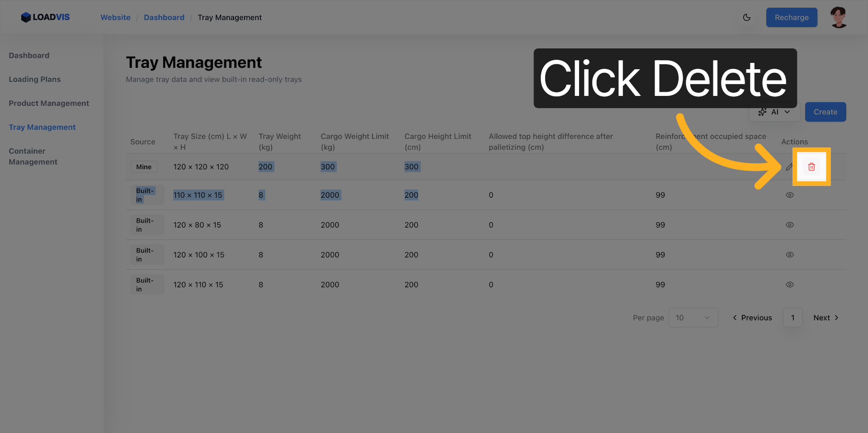This screenshot has width=868, height=433.
Task: Click the pencil edit icon for Mine tray
Action: tap(789, 167)
